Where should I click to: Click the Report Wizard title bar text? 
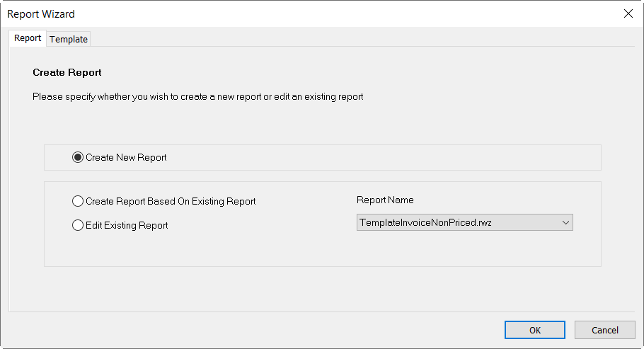tap(41, 14)
